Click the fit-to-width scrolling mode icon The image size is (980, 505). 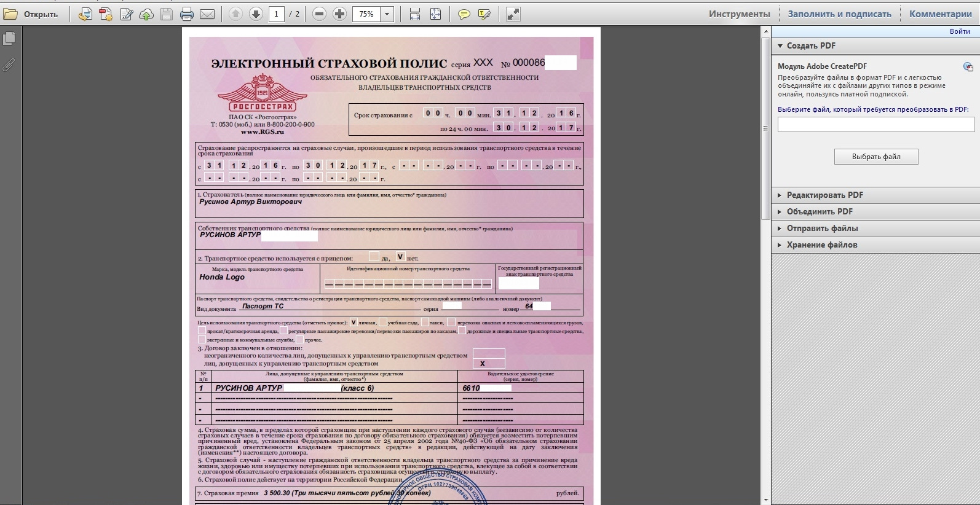pyautogui.click(x=415, y=14)
